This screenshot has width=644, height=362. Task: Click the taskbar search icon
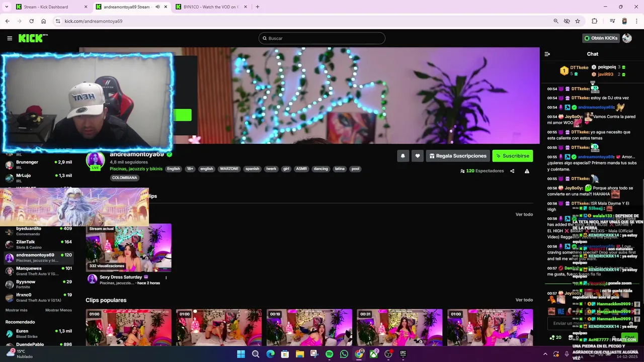click(256, 354)
